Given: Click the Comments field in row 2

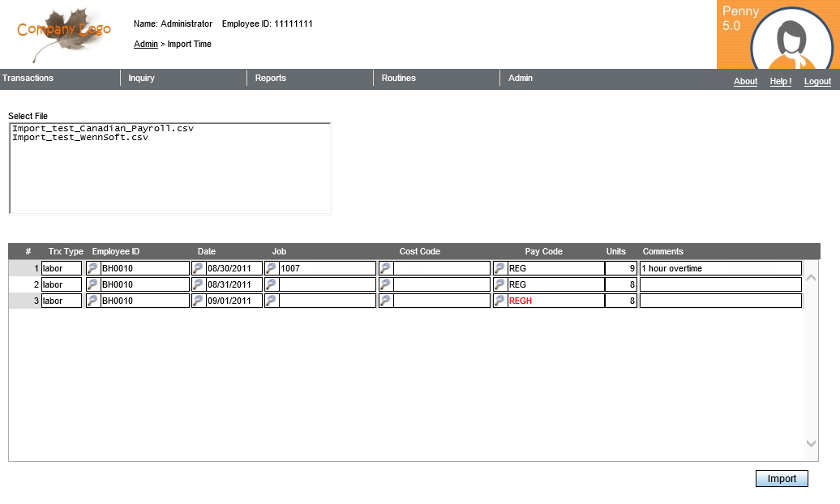Looking at the screenshot, I should click(x=720, y=284).
